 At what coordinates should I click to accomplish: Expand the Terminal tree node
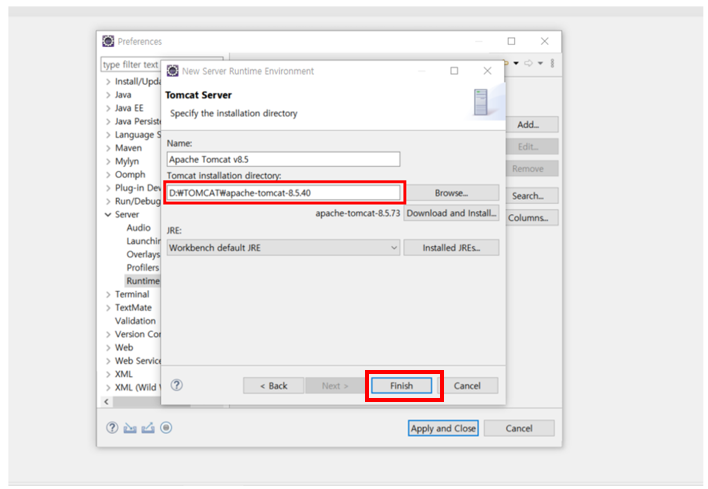(x=108, y=294)
